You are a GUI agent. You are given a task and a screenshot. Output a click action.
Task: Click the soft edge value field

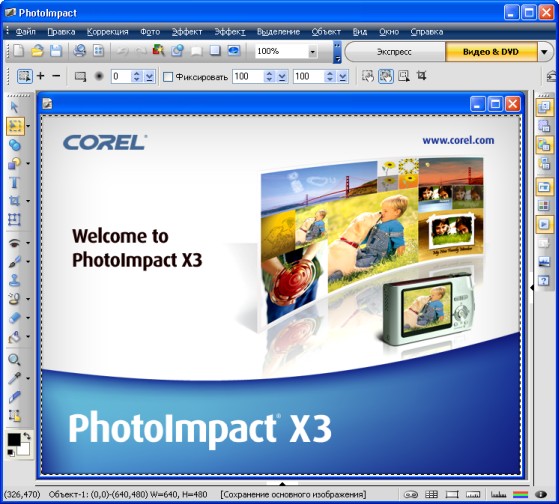tap(121, 76)
